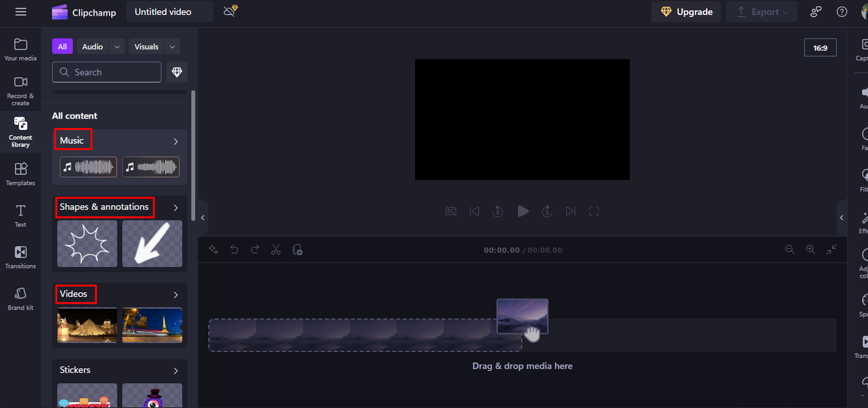Select the starburst shape thumbnail
868x408 pixels.
[87, 243]
